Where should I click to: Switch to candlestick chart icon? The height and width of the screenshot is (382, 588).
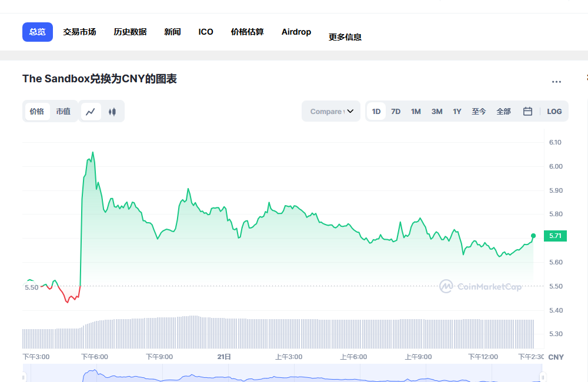112,111
